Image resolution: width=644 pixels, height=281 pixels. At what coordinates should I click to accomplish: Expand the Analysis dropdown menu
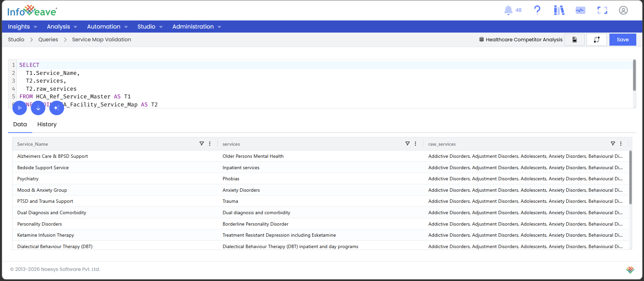point(62,27)
